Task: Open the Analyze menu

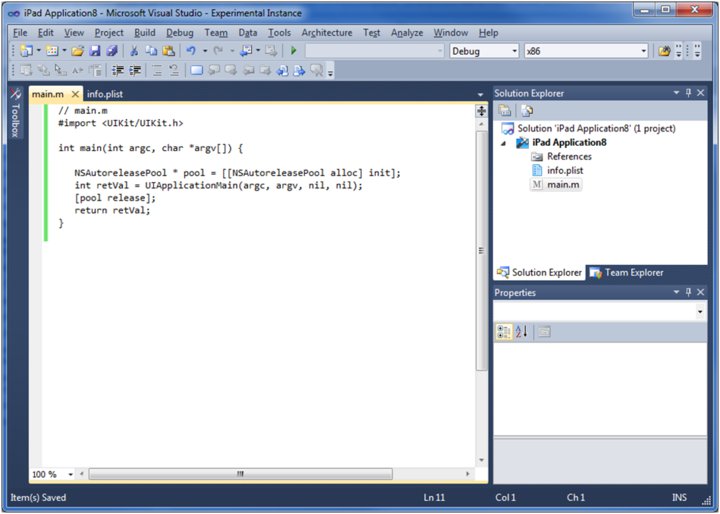Action: [x=407, y=33]
